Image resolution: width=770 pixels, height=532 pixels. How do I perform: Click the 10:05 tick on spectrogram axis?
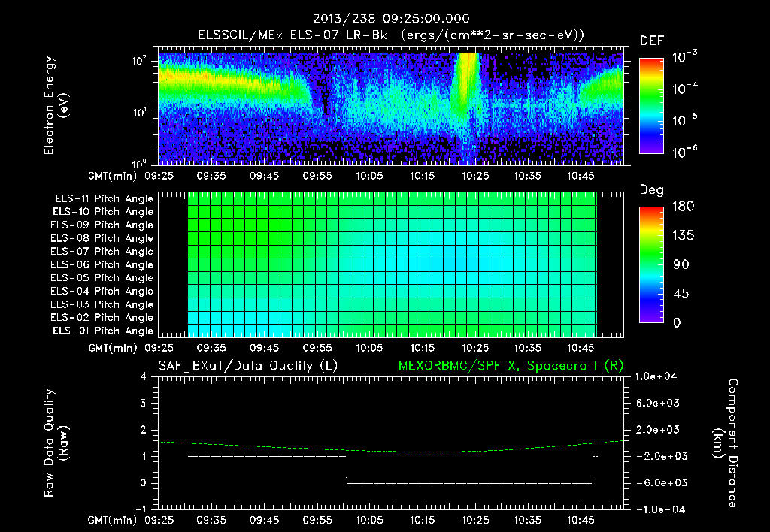[x=369, y=176]
